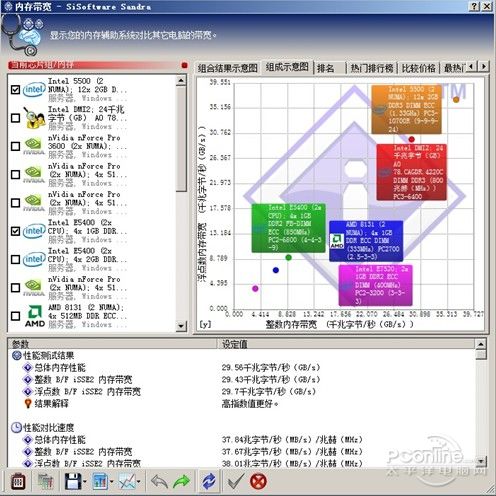Image resolution: width=496 pixels, height=496 pixels.
Task: Click the calendar options icon in toolbar
Action: pos(18,481)
